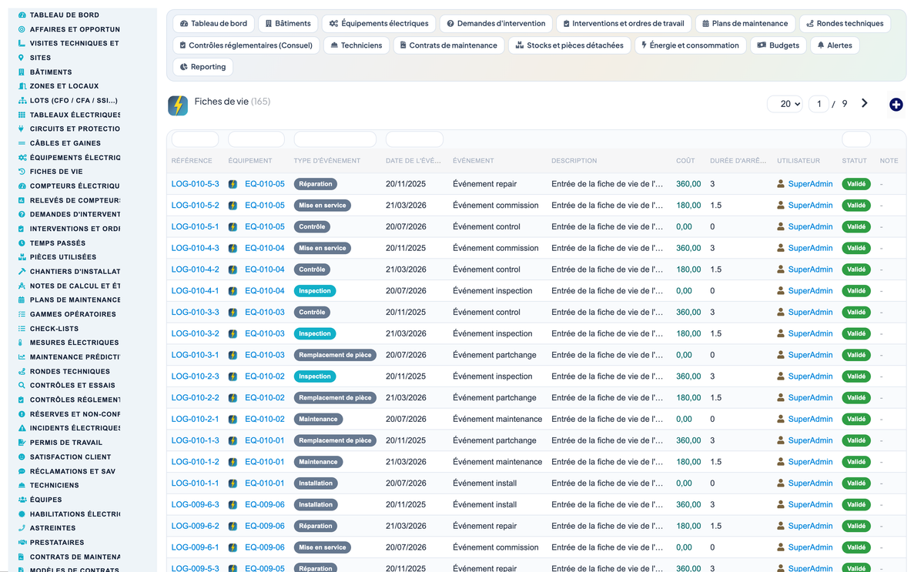
Task: Click the Temps passés sidebar icon
Action: click(22, 243)
